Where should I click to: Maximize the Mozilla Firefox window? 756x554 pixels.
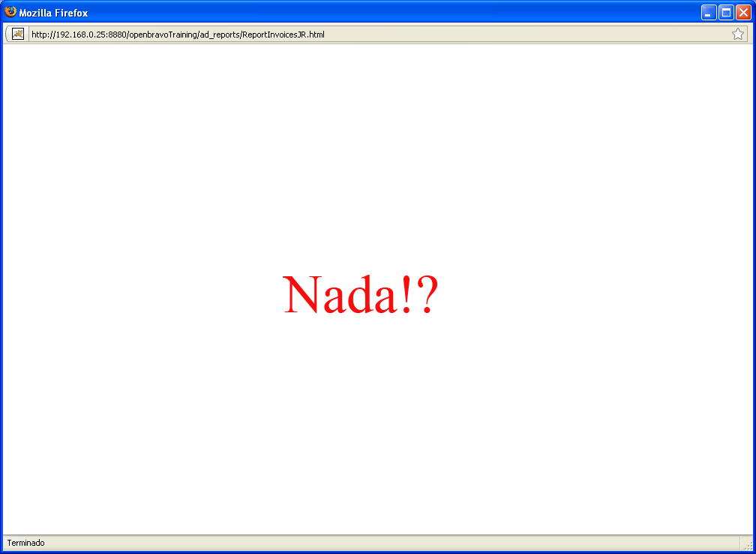[726, 12]
